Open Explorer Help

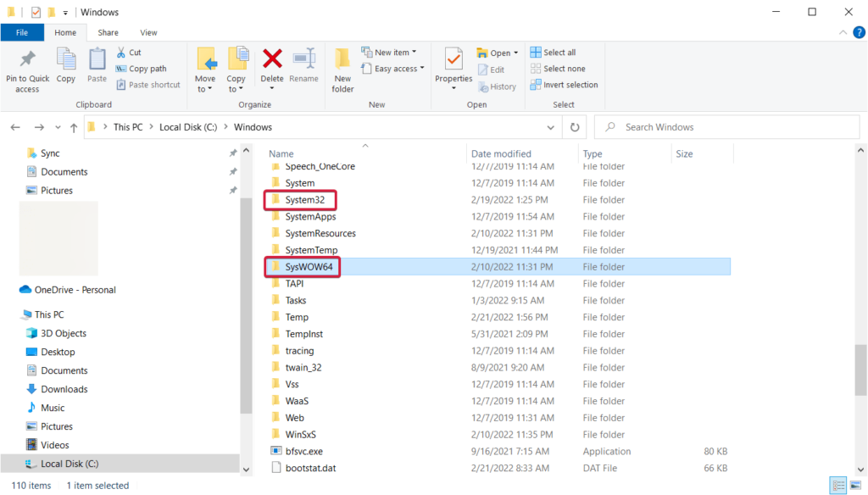[x=860, y=33]
